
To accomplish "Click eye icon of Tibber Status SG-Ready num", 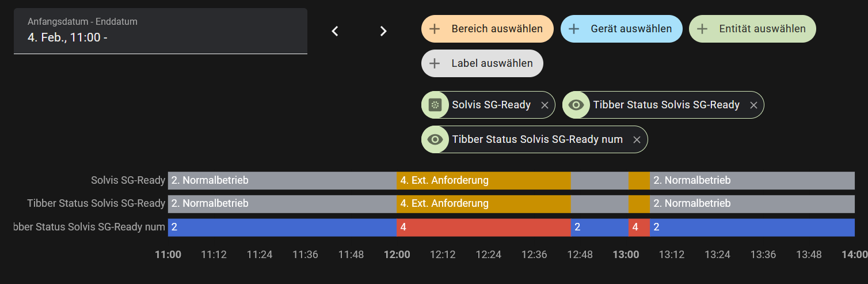I will [436, 139].
